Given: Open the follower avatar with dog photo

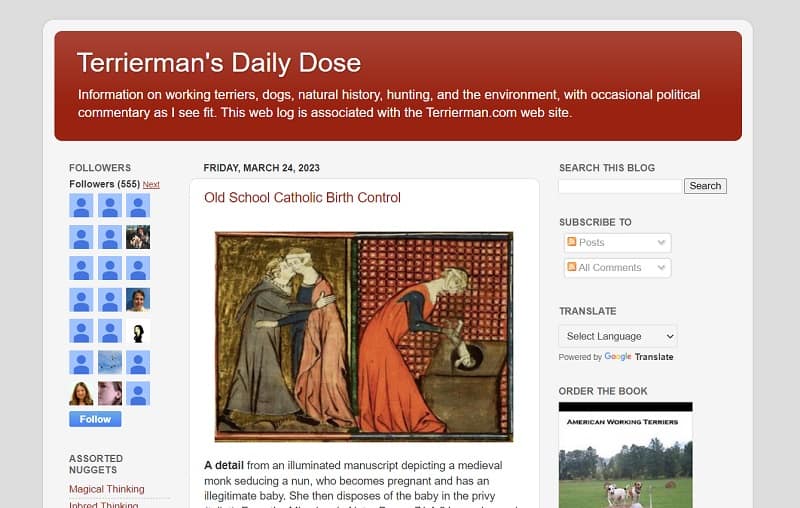Looking at the screenshot, I should point(138,237).
